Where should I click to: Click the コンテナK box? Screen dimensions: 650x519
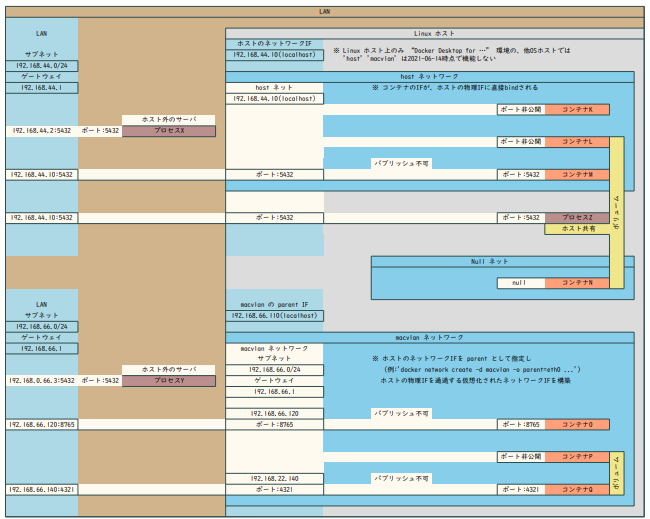tap(577, 109)
